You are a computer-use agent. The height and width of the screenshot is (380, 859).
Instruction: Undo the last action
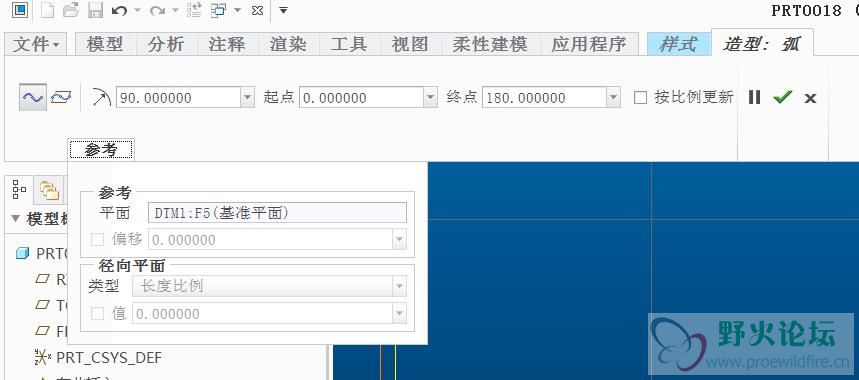click(x=119, y=10)
